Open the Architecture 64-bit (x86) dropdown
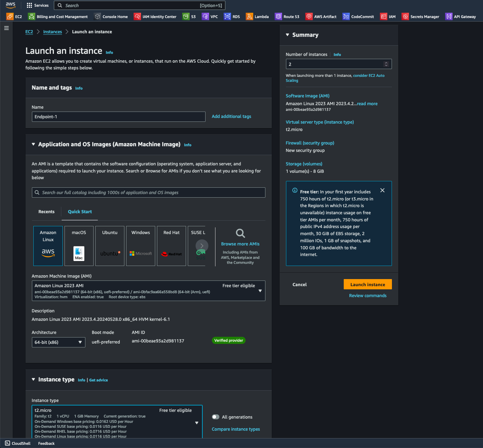The image size is (483, 448). (x=58, y=342)
